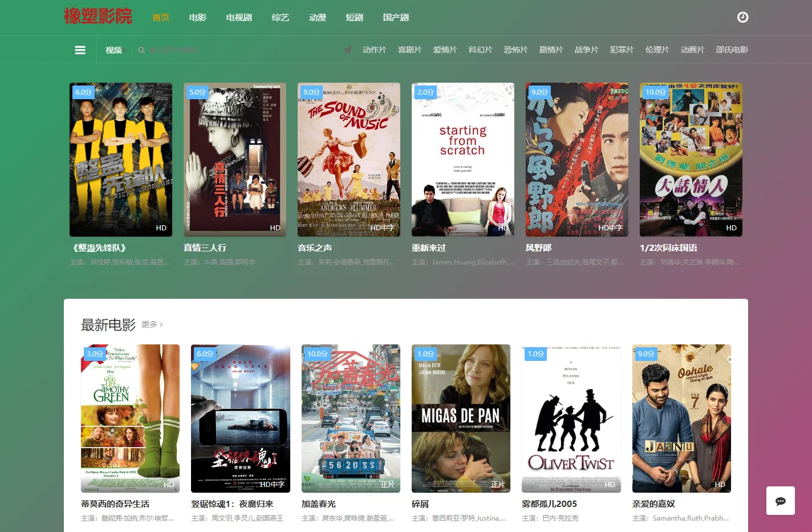Select the 战争片 genre link
This screenshot has height=532, width=812.
pos(586,50)
